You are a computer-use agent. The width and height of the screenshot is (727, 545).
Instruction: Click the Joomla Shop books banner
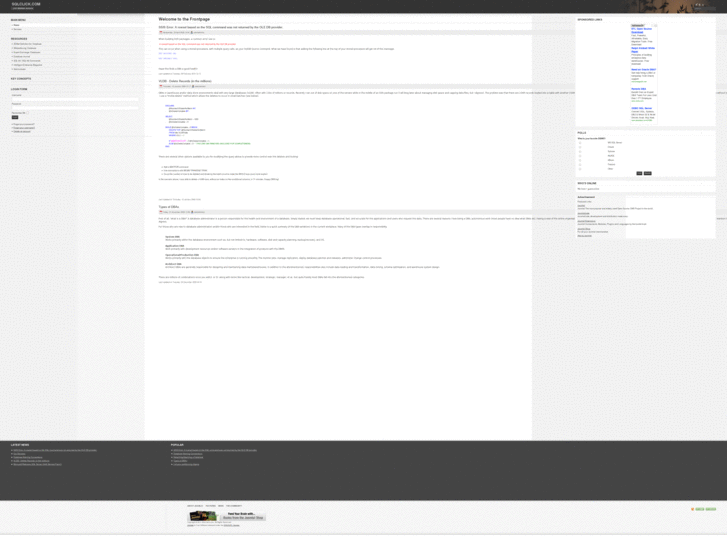coord(227,516)
